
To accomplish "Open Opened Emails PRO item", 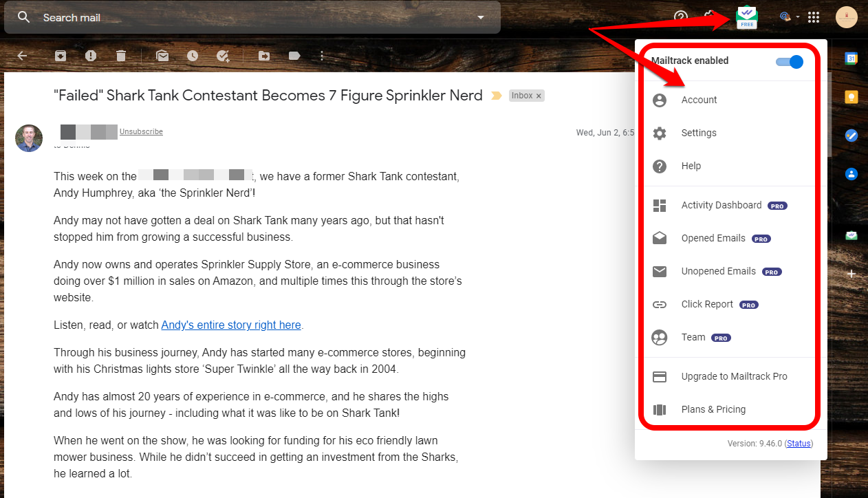I will pyautogui.click(x=730, y=238).
